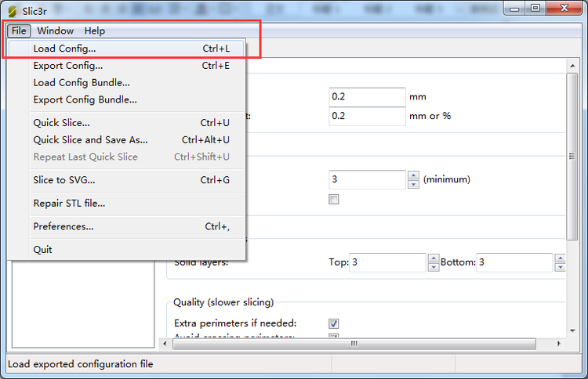588x379 pixels.
Task: Increase Bottom solid layers value
Action: coord(561,258)
